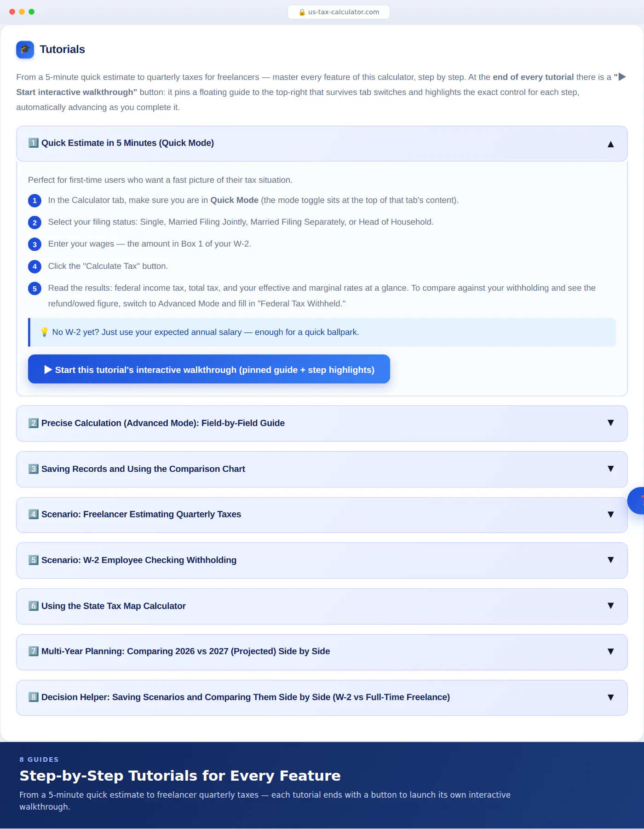Image resolution: width=644 pixels, height=829 pixels.
Task: Click the step text starting "Select your filing status"
Action: [241, 222]
